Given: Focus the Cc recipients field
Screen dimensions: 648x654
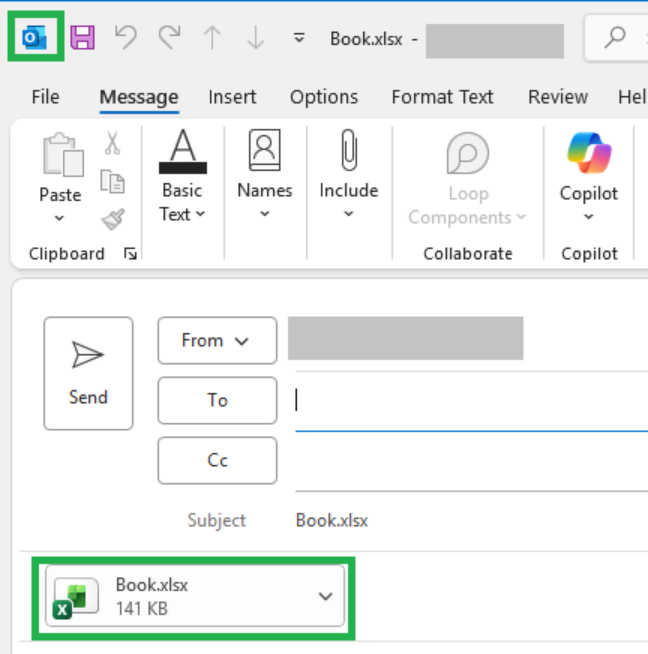Looking at the screenshot, I should (471, 460).
